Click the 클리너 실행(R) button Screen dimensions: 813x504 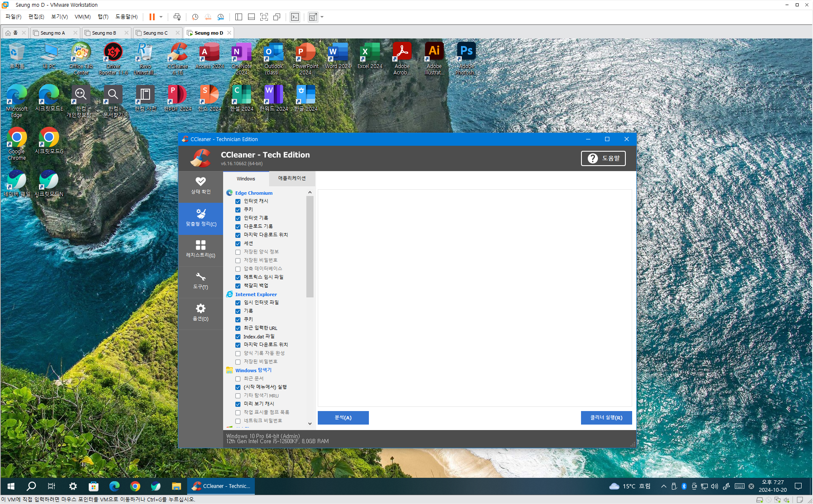606,417
